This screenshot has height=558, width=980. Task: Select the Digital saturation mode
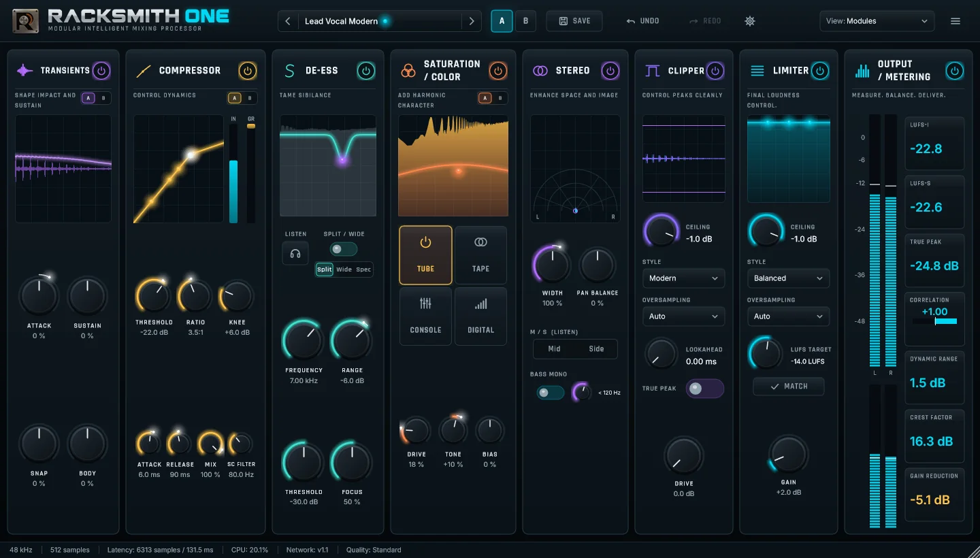point(480,316)
